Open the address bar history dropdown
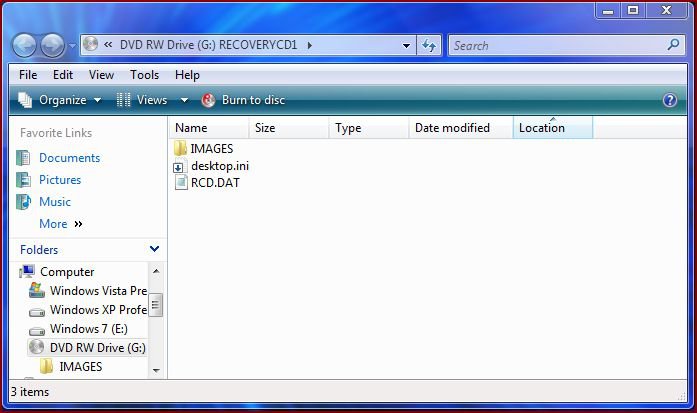The width and height of the screenshot is (697, 413). click(x=406, y=45)
